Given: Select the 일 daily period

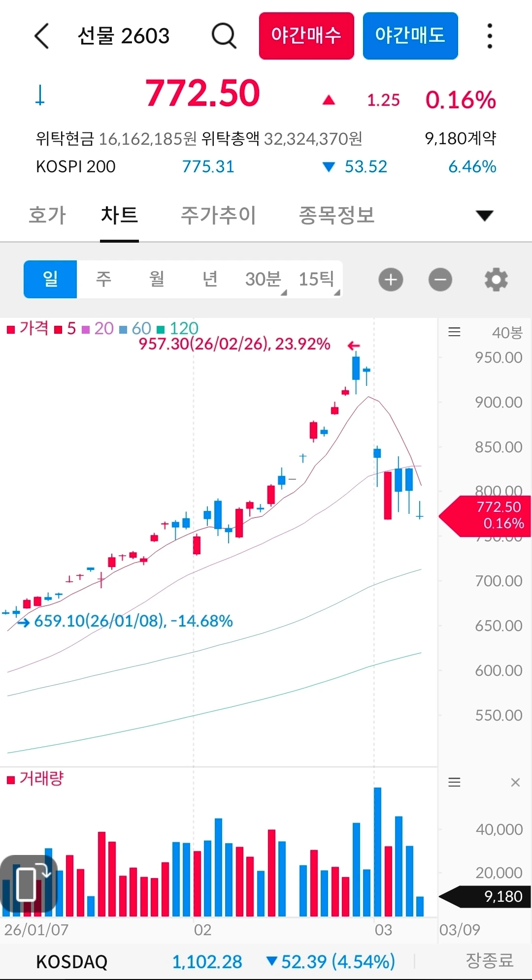Looking at the screenshot, I should coord(50,279).
